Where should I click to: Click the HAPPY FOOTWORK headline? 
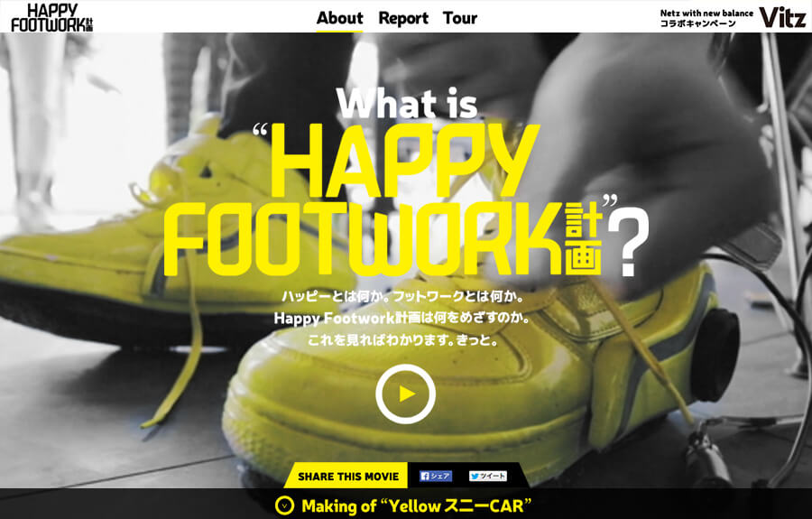click(x=383, y=200)
